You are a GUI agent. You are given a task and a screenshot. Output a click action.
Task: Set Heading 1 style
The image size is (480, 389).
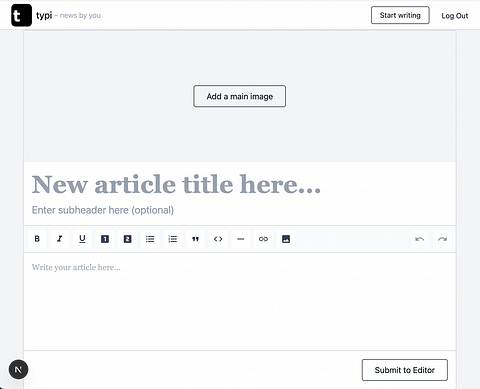tap(105, 239)
